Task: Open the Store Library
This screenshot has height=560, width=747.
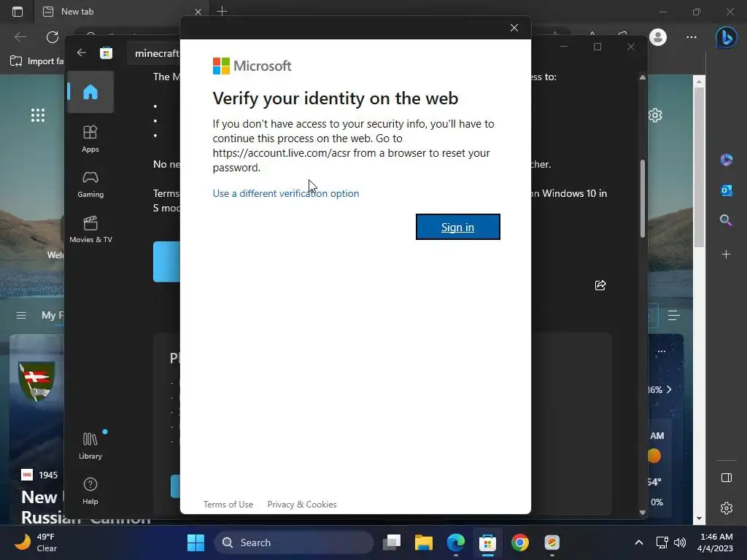Action: click(90, 446)
